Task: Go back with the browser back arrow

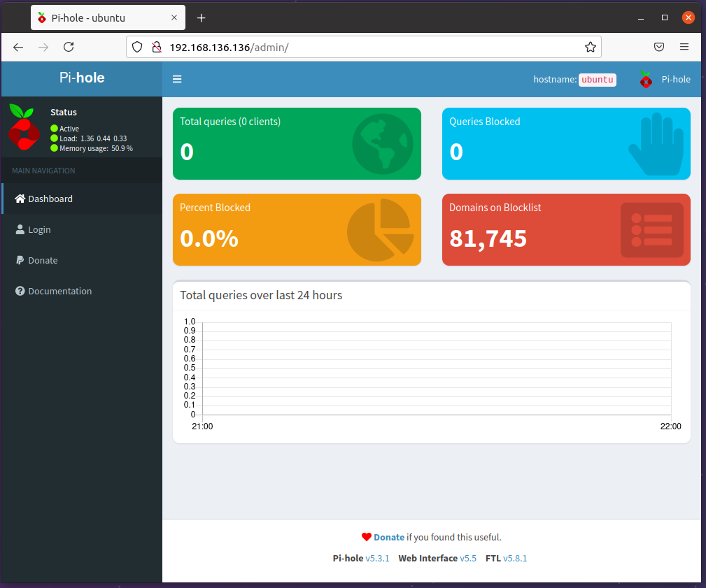Action: click(x=18, y=48)
